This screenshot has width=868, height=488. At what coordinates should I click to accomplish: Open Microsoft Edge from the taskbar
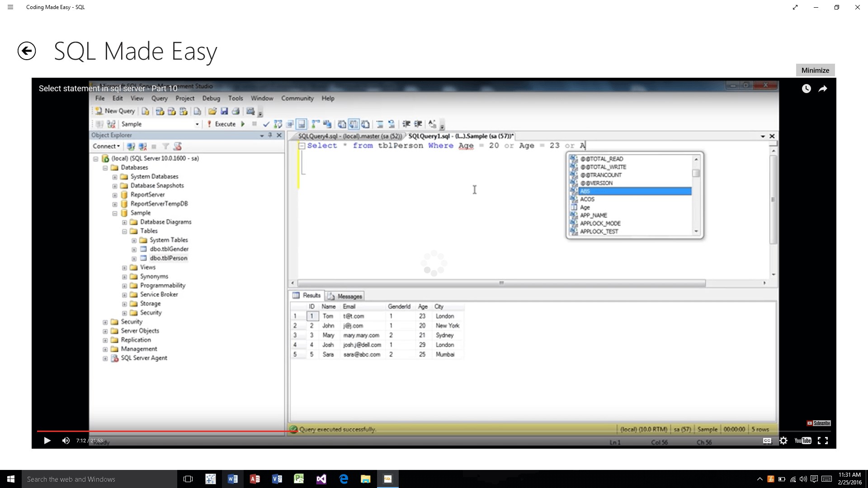point(344,479)
